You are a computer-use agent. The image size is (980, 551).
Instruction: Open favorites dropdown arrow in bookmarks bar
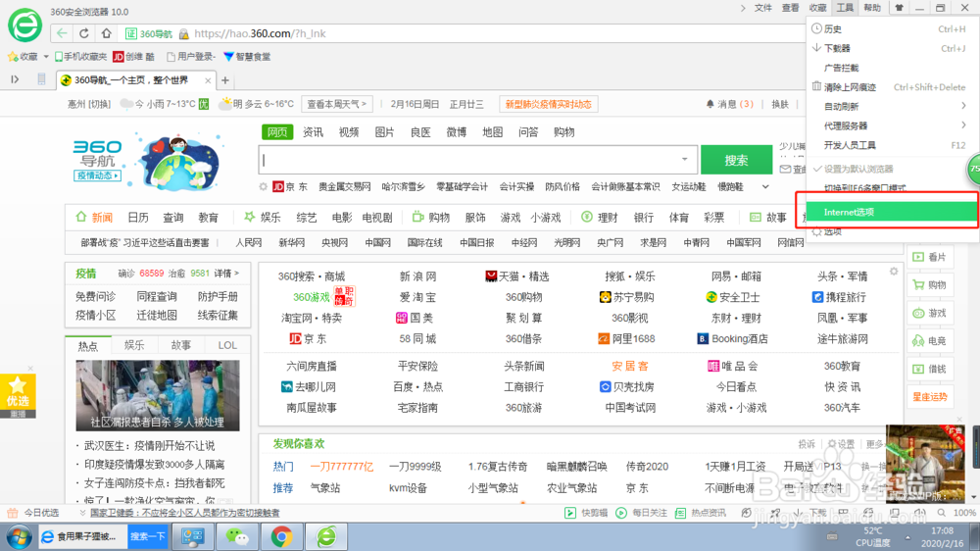pyautogui.click(x=46, y=57)
